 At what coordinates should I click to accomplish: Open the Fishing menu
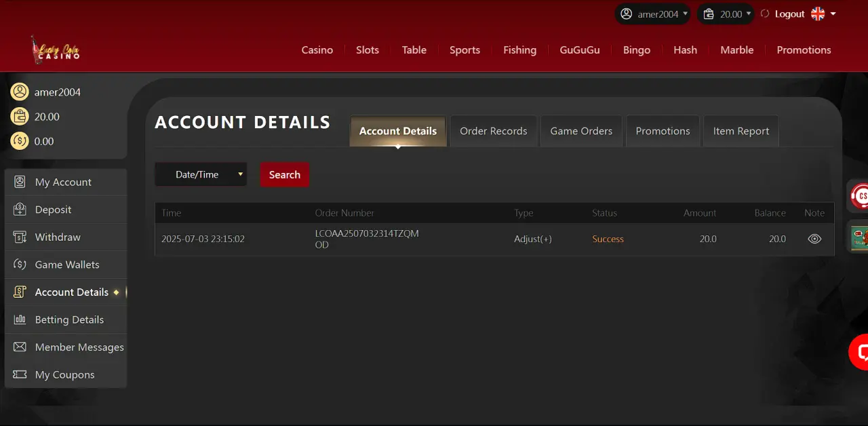coord(520,50)
